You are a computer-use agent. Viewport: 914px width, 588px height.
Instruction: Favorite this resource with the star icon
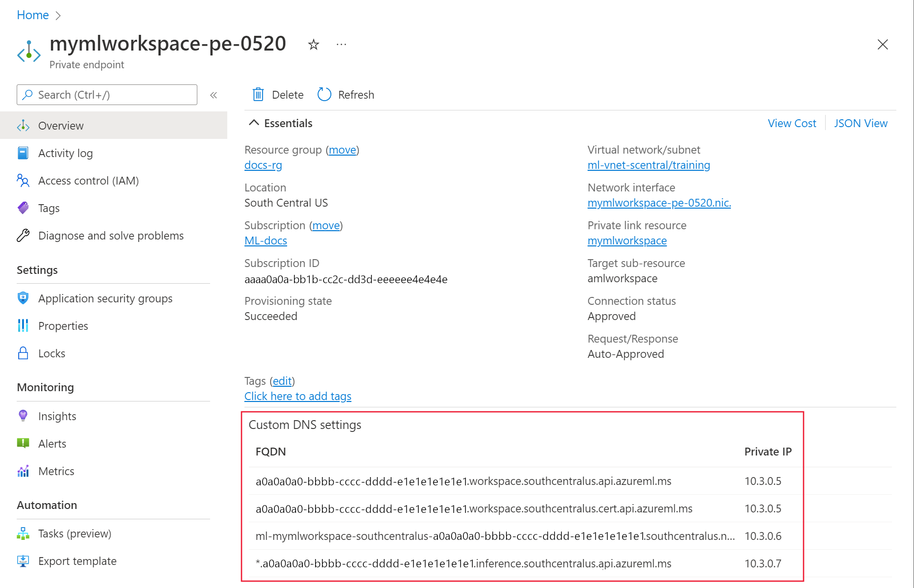[313, 45]
